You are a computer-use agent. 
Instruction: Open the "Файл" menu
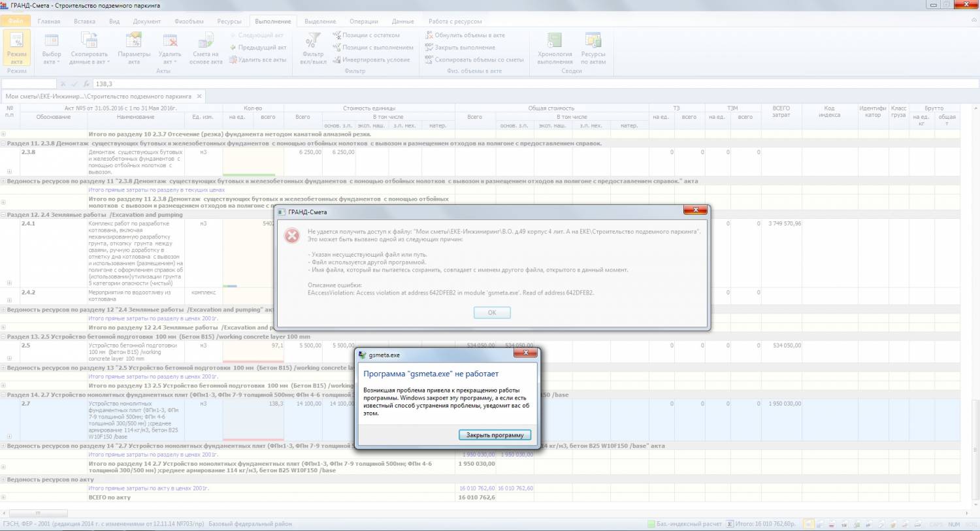click(x=15, y=21)
